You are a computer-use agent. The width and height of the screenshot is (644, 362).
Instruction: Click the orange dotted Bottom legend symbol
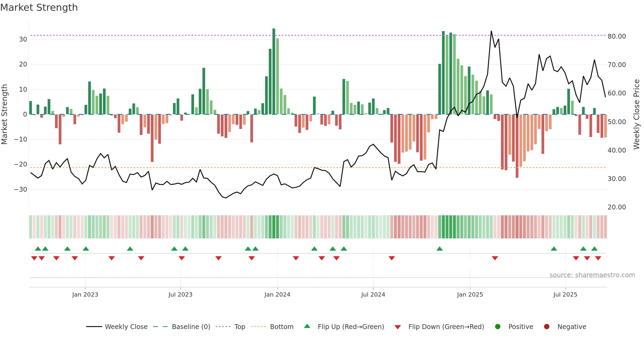point(258,327)
